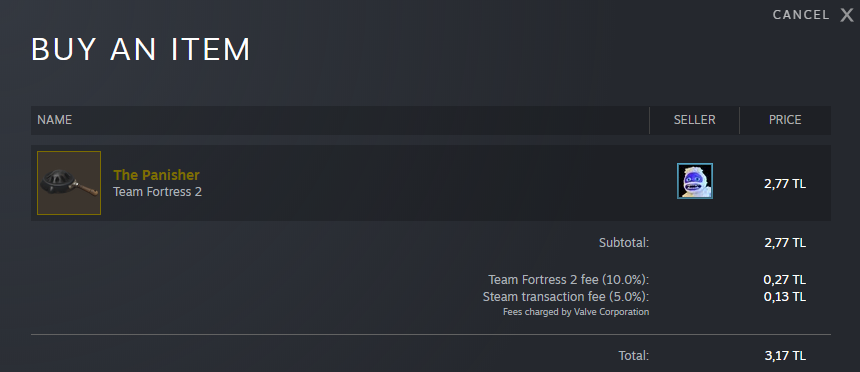Select the SELLER column header
860x372 pixels.
694,120
